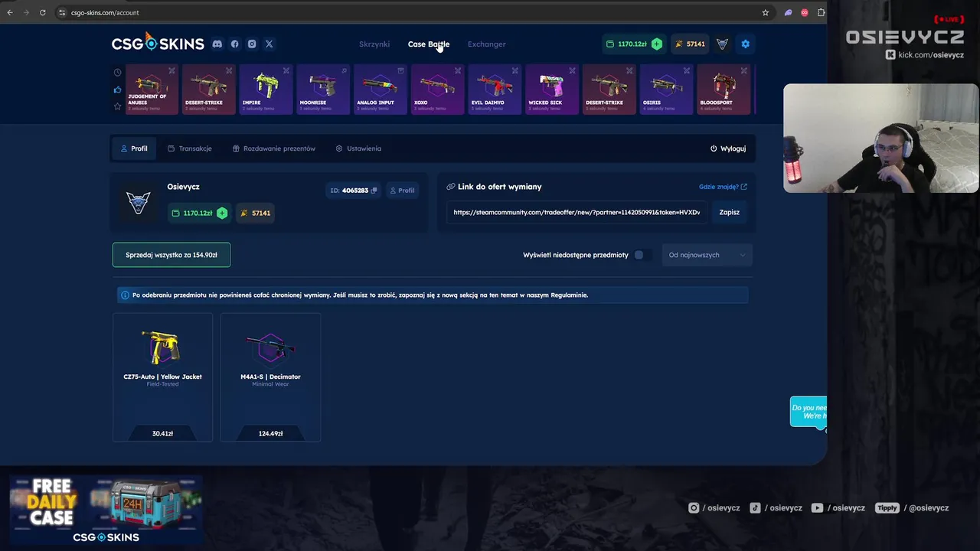Click the clock recent drops icon
Viewport: 980px width, 551px height.
pyautogui.click(x=117, y=73)
